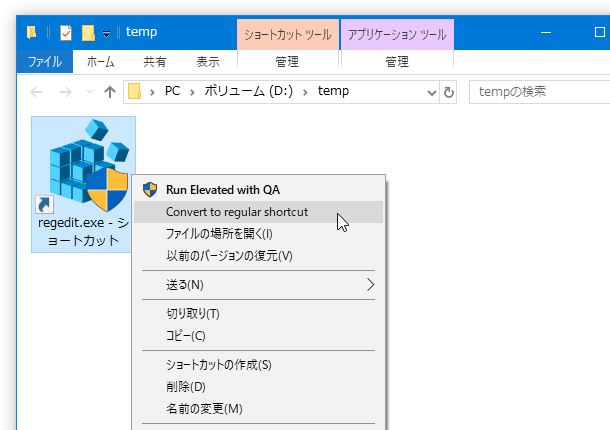Open the 送る(N) submenu
The height and width of the screenshot is (430, 610).
(258, 285)
